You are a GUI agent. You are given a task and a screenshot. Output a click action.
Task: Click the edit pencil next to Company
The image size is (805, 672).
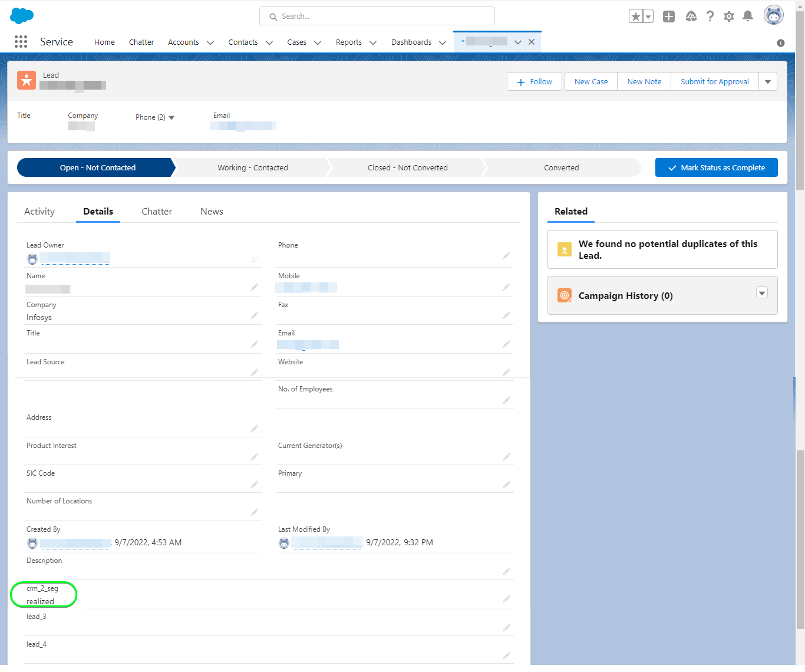[255, 315]
